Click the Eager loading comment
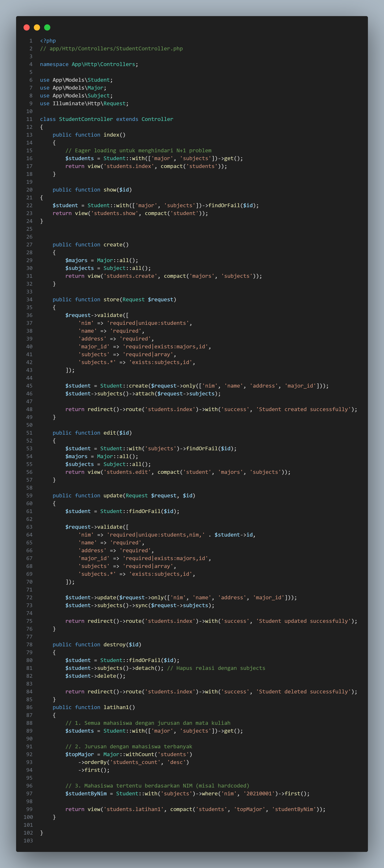384x868 pixels. click(x=138, y=151)
